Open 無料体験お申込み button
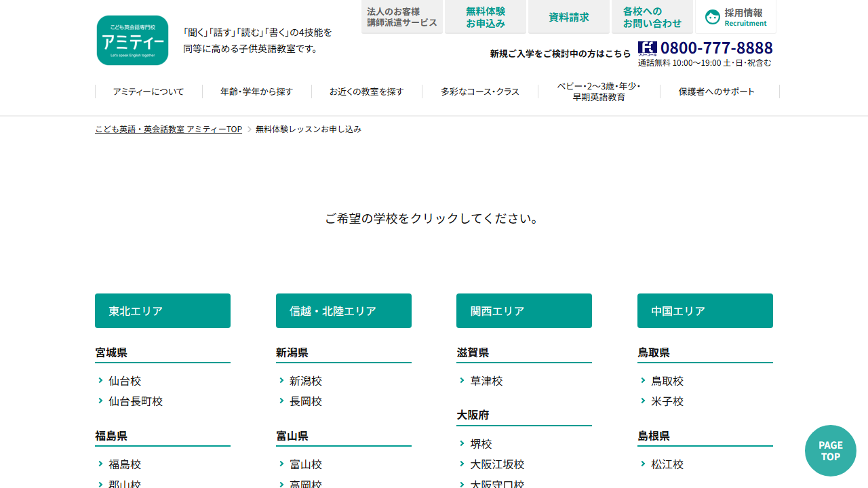 tap(486, 17)
